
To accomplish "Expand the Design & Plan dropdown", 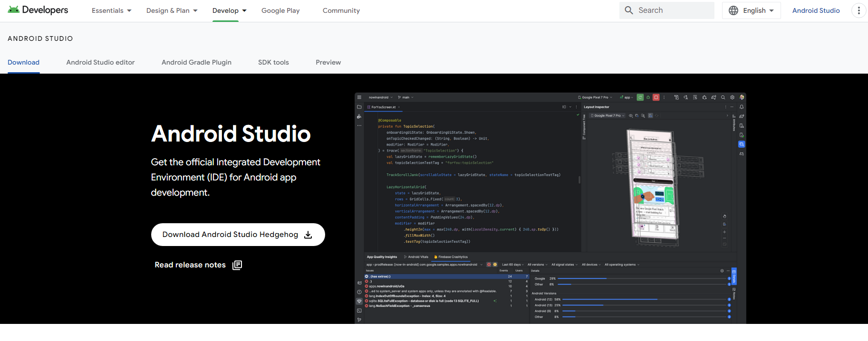I will coord(172,10).
